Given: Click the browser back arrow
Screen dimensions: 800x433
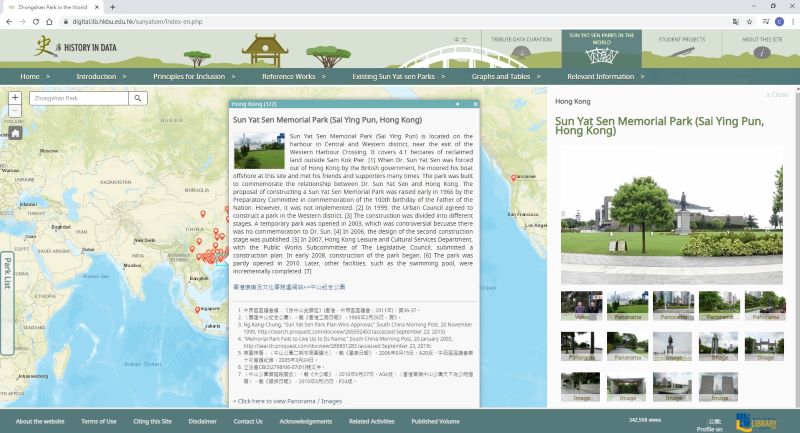Looking at the screenshot, I should point(9,21).
